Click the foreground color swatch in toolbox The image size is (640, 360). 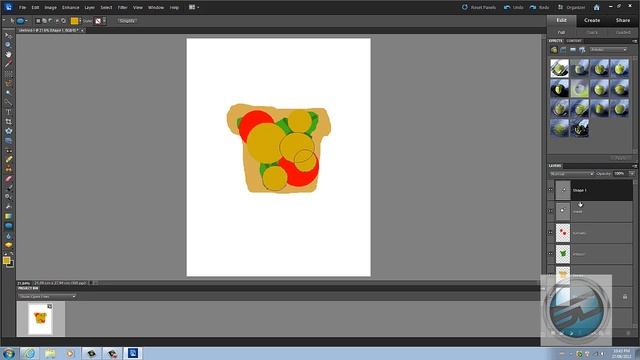(x=7, y=260)
